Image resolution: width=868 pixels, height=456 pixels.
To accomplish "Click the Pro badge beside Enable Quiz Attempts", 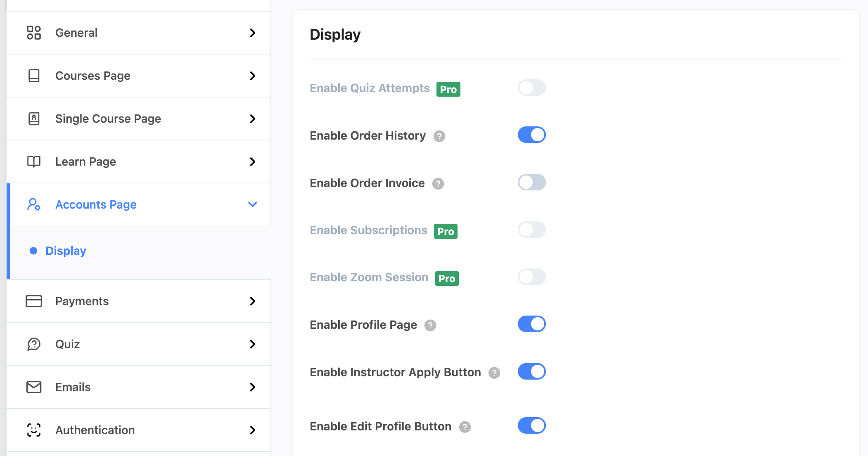I will [x=448, y=89].
